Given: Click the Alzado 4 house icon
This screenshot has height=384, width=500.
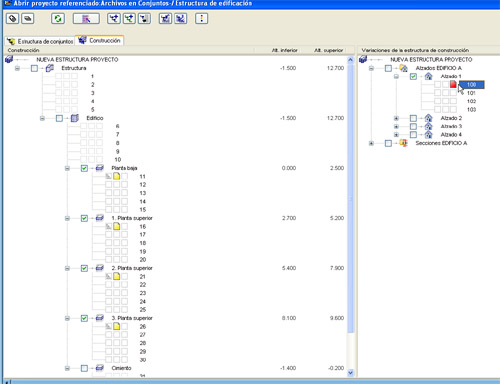Looking at the screenshot, I should [428, 135].
